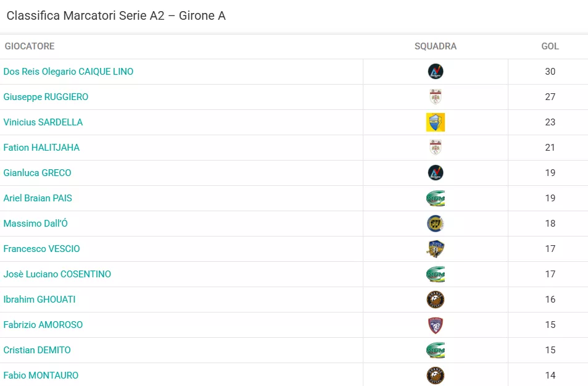Image resolution: width=588 pixels, height=386 pixels.
Task: Open the Ariel Braian PAIS player link
Action: (x=38, y=198)
